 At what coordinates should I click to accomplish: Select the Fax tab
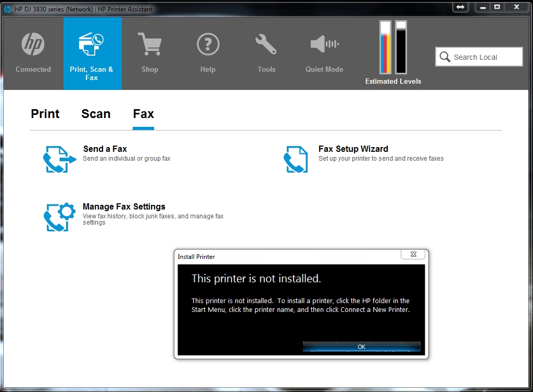click(144, 114)
